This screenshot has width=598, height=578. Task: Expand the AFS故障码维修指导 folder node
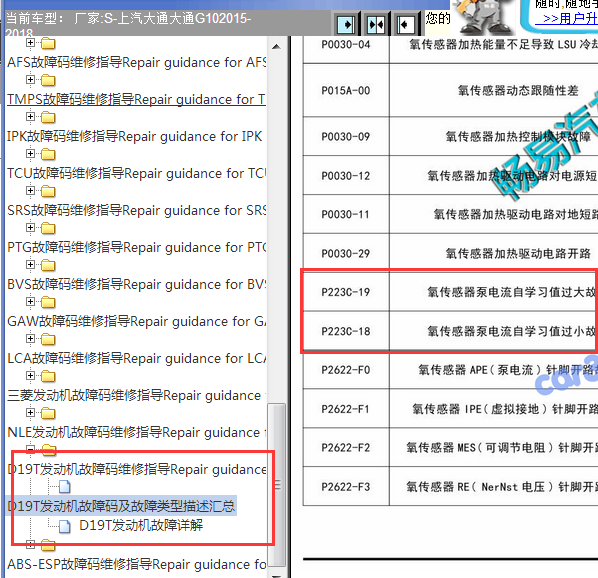click(x=31, y=42)
